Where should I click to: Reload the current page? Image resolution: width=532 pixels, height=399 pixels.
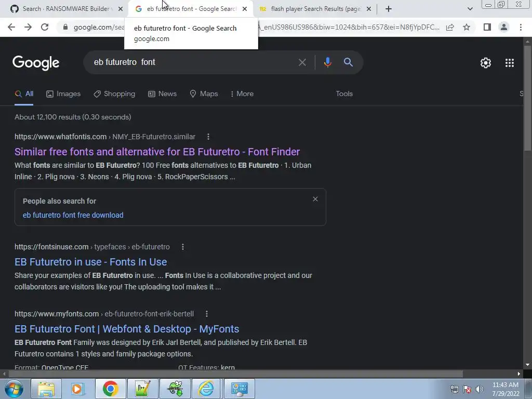pos(45,27)
